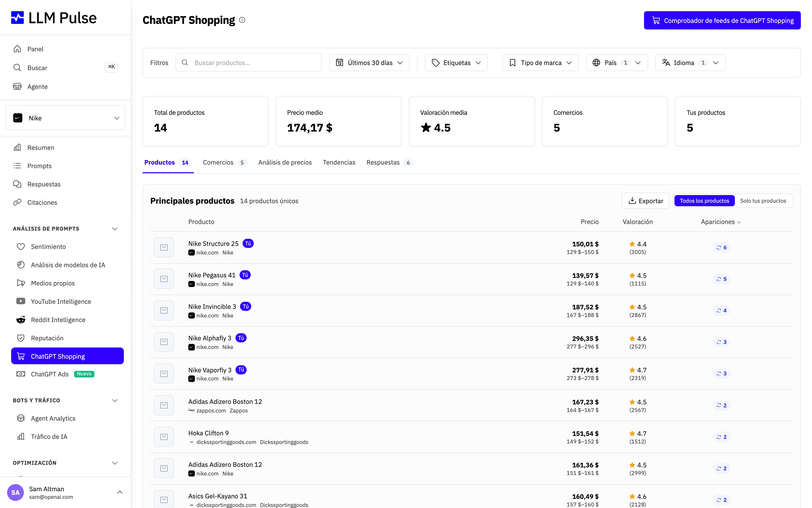Click the Tus productos card
This screenshot has width=812, height=508.
[x=737, y=121]
